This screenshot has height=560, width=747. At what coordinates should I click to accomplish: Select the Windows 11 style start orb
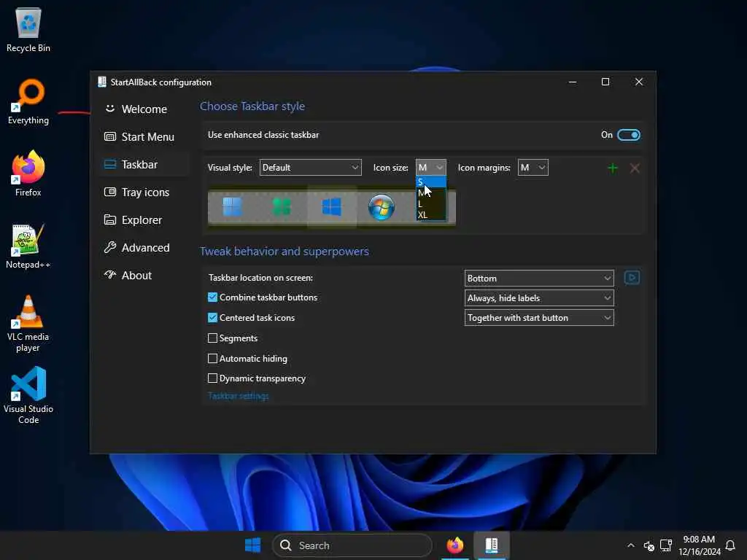pyautogui.click(x=233, y=207)
